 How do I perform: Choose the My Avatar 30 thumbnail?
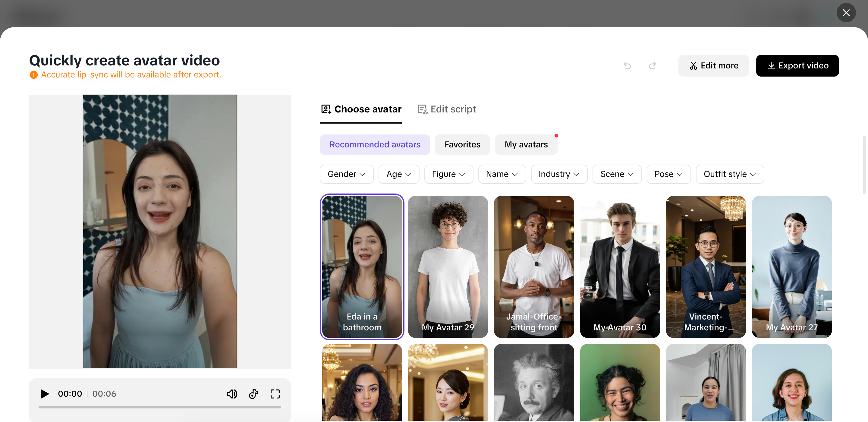(x=620, y=266)
